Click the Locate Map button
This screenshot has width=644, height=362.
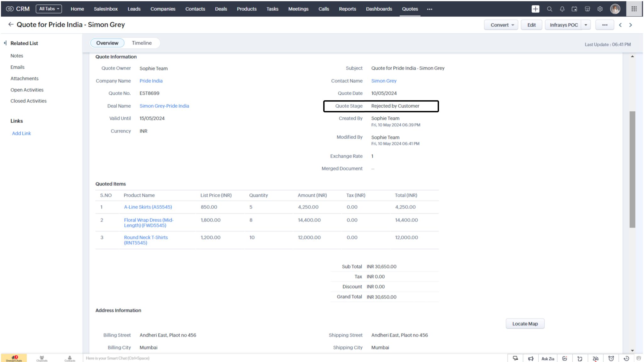525,323
